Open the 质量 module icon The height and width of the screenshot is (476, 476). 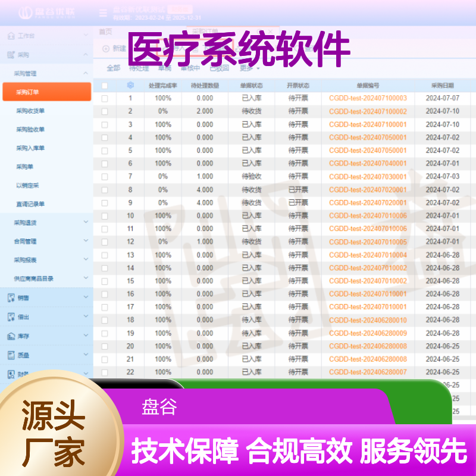coord(11,355)
